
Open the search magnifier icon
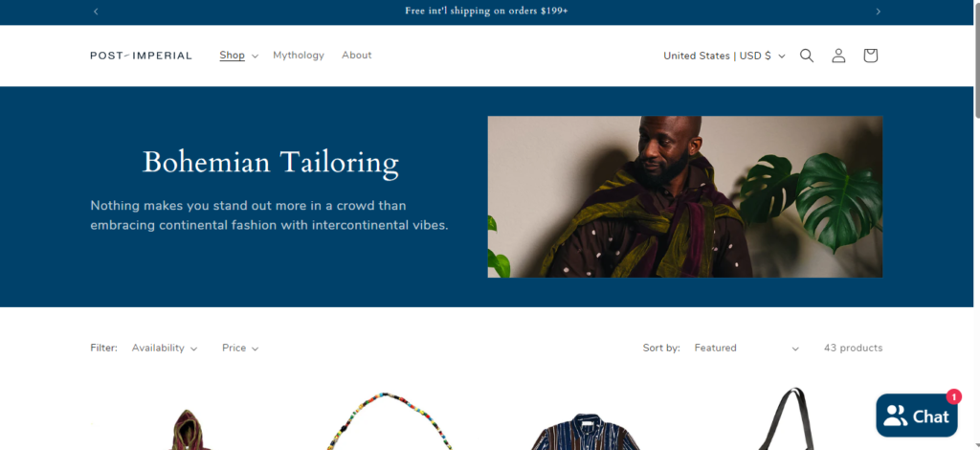click(x=807, y=56)
